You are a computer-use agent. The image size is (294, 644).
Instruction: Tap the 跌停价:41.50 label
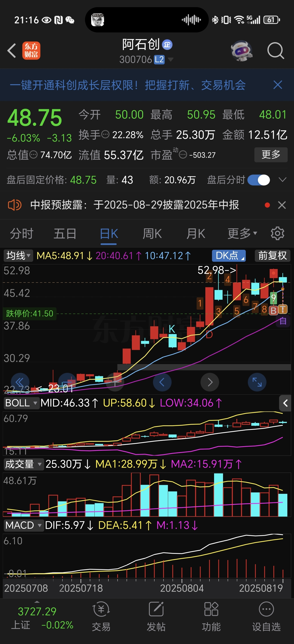(x=29, y=313)
